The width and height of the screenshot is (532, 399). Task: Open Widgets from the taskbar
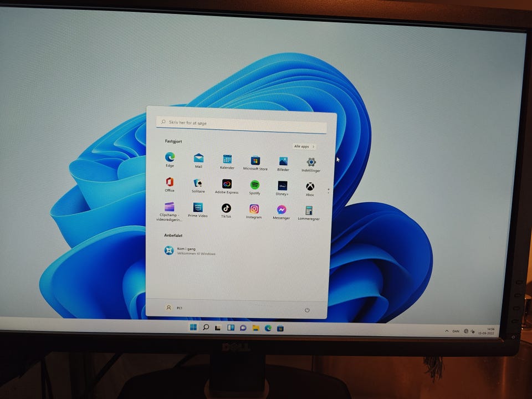click(x=231, y=328)
